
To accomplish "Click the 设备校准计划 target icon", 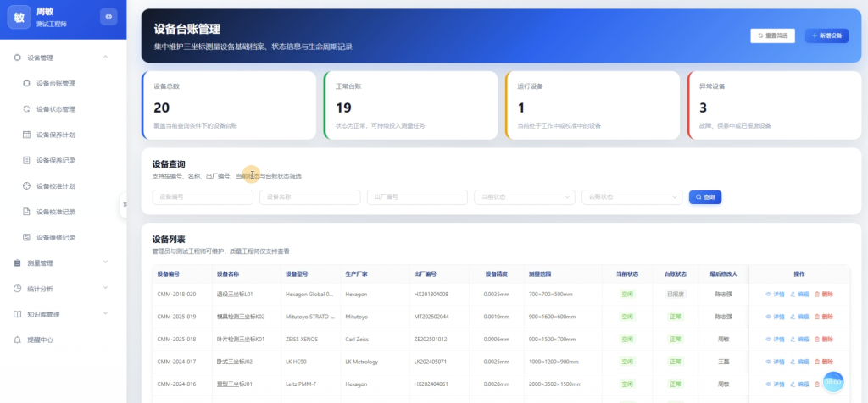I will [x=26, y=185].
